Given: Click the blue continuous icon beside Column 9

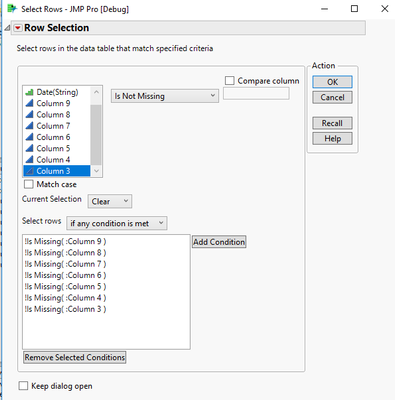Looking at the screenshot, I should 29,103.
